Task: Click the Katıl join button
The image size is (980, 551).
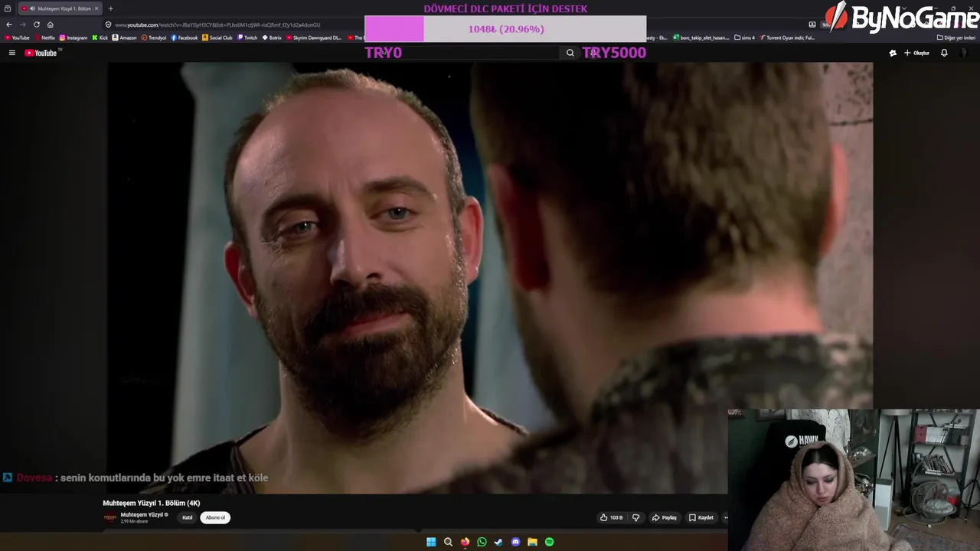Action: point(187,517)
